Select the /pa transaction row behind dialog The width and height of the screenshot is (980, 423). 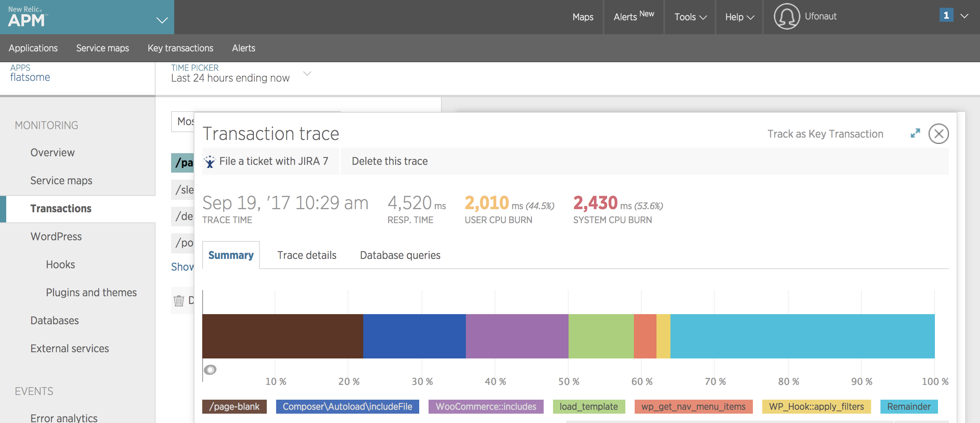pyautogui.click(x=183, y=163)
